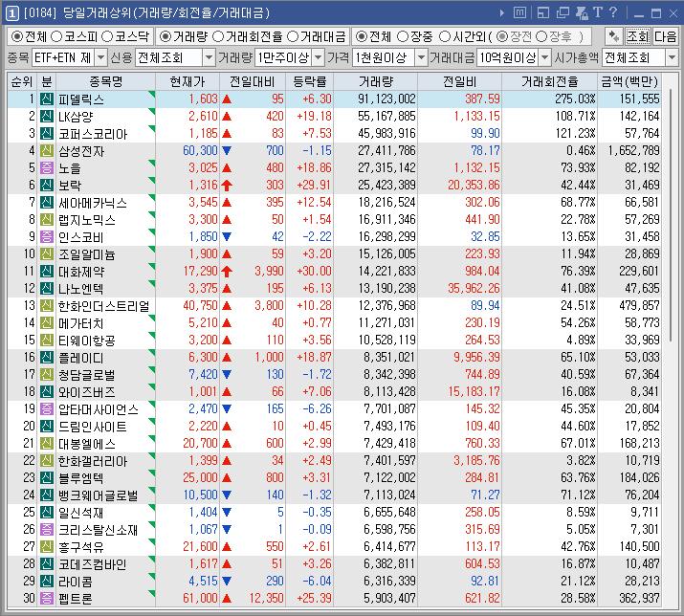Open the 시가총액 전체조회 dropdown
Viewport: 684px width, 616px height.
(672, 57)
